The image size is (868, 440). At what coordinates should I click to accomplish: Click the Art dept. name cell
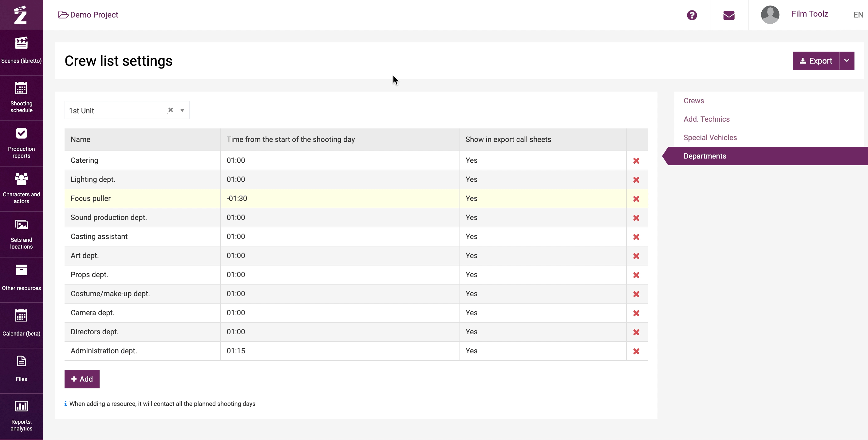143,256
